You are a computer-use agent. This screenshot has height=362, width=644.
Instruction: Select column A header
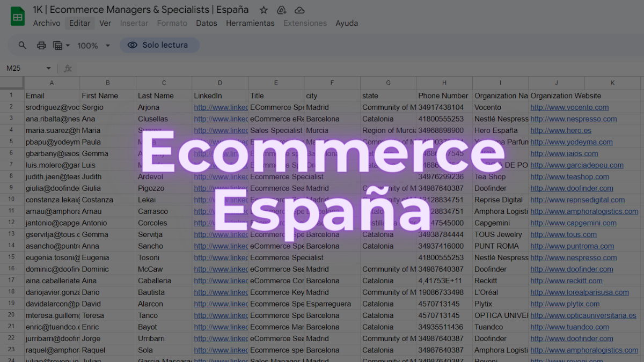[x=52, y=83]
